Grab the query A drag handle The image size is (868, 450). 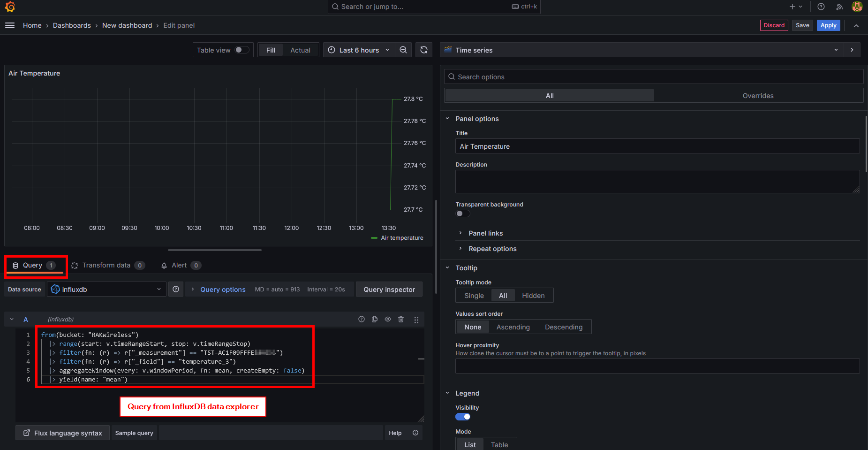(x=416, y=320)
